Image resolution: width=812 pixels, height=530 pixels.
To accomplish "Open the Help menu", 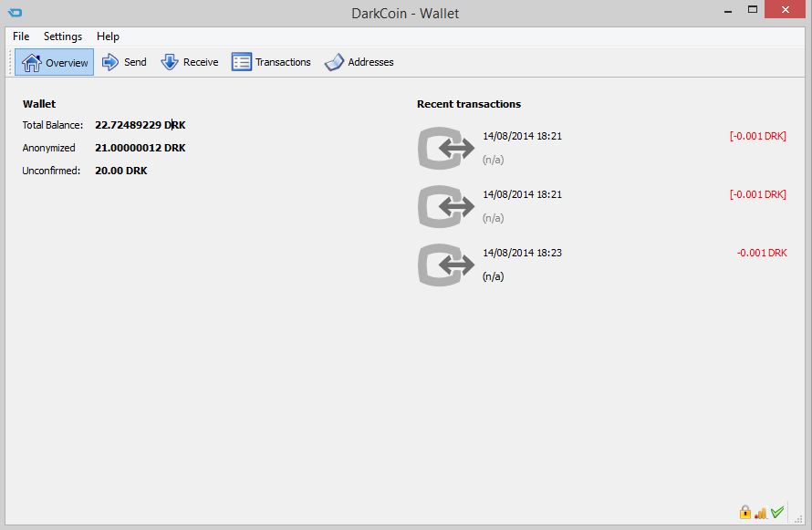I will click(x=108, y=36).
